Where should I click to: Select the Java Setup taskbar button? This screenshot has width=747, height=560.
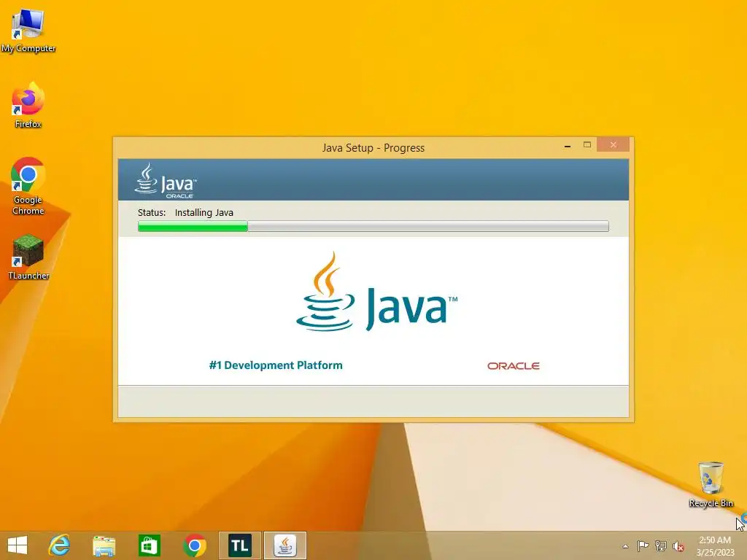(285, 545)
